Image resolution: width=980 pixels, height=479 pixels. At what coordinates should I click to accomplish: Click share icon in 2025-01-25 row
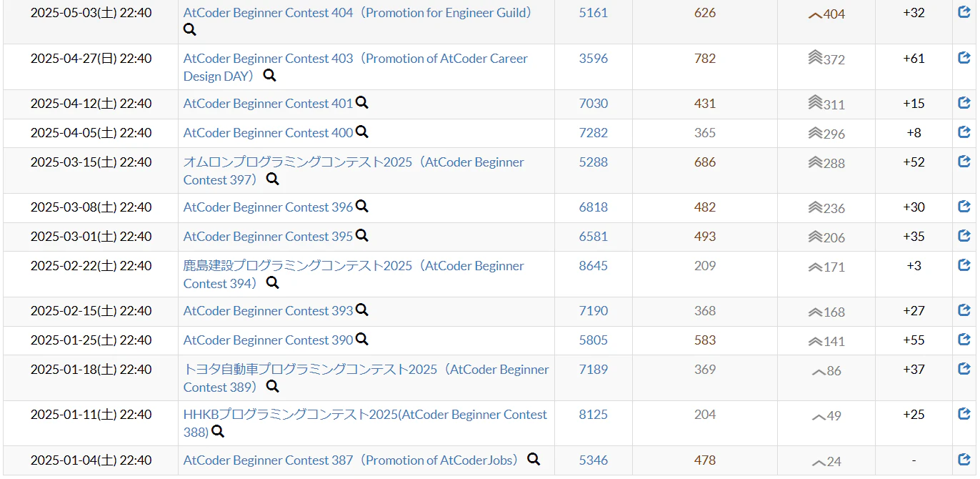click(964, 340)
